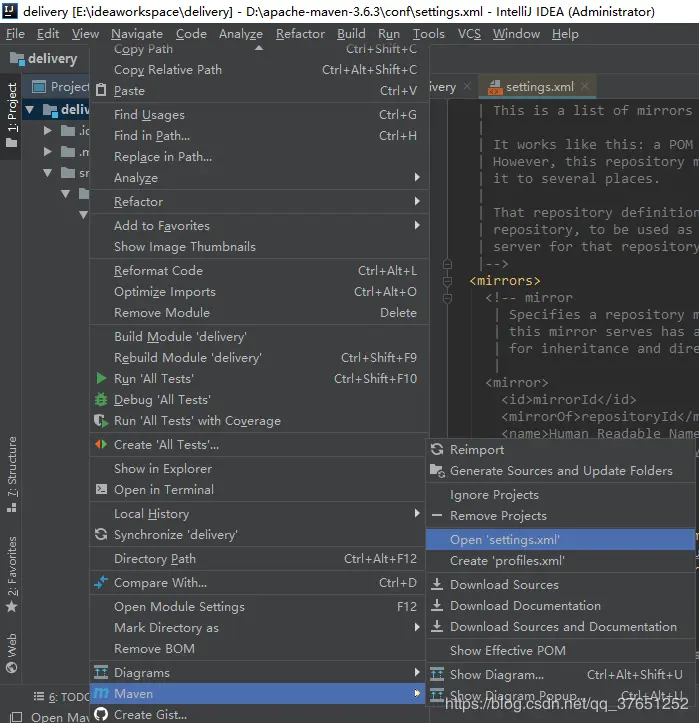The width and height of the screenshot is (699, 723).
Task: Click the Download Sources arrow icon
Action: click(437, 585)
